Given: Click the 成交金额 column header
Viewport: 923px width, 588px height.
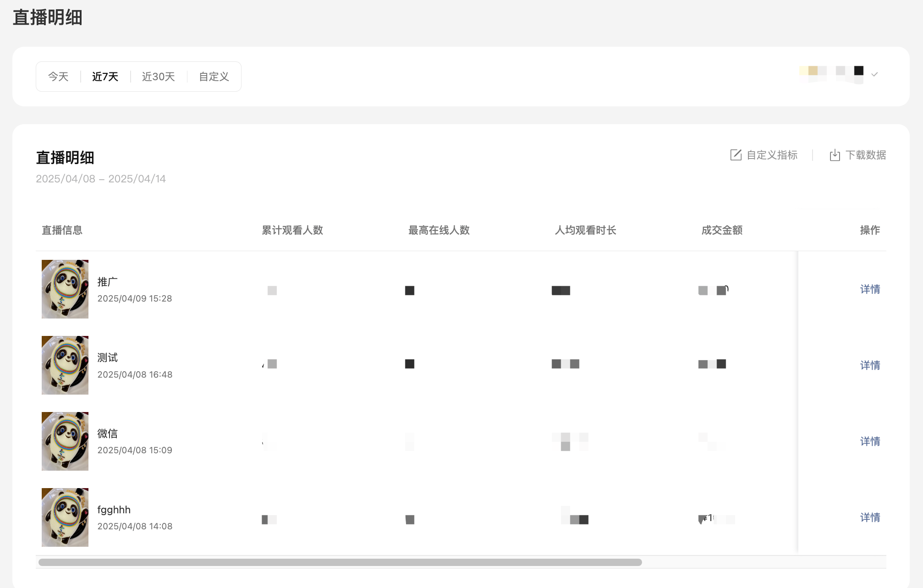Looking at the screenshot, I should pos(722,230).
